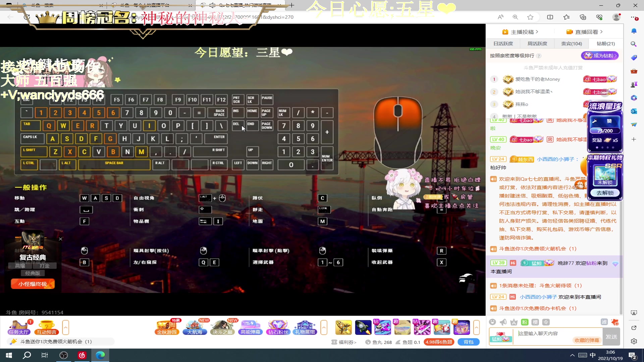The width and height of the screenshot is (644, 362).
Task: Send the golden rocket gift
Action: click(343, 327)
